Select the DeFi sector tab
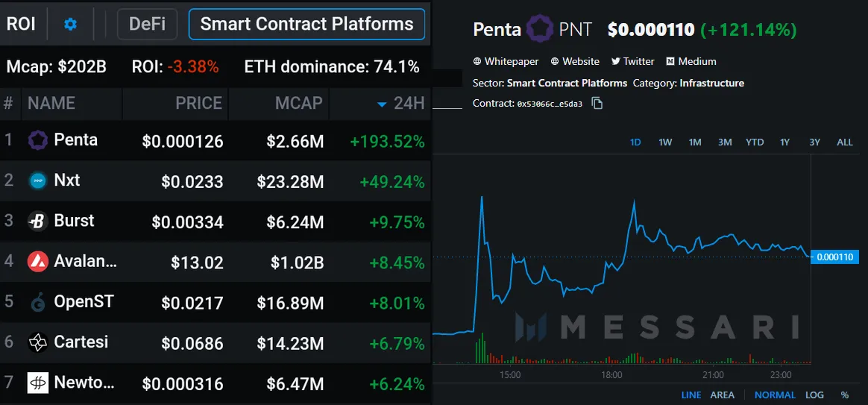The height and width of the screenshot is (405, 868). 147,25
